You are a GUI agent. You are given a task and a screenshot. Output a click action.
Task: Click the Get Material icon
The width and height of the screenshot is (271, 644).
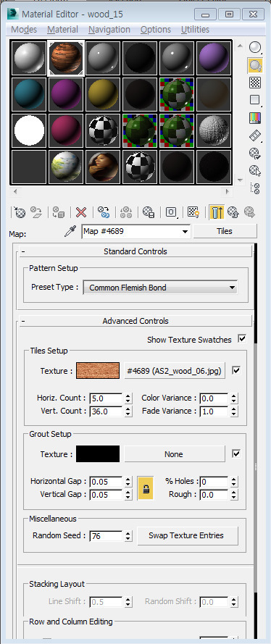click(x=20, y=212)
